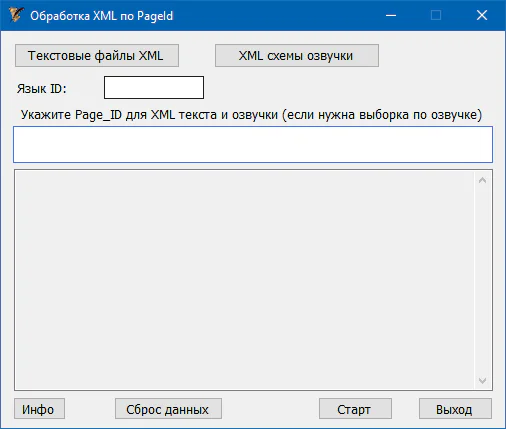Focus the wide Page_ID text input box

pos(253,144)
